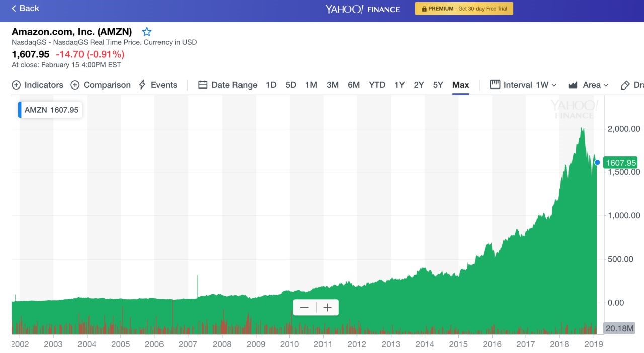Select the 3M range
Image resolution: width=644 pixels, height=353 pixels.
coord(333,85)
